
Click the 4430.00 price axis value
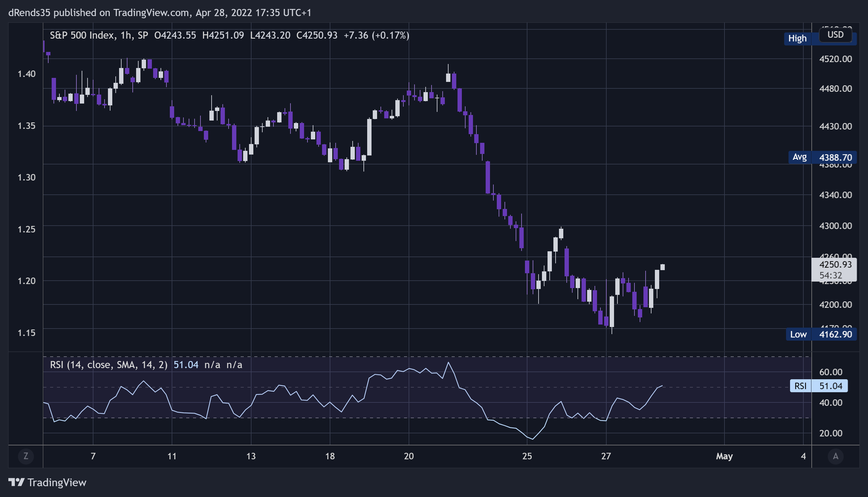click(x=836, y=126)
